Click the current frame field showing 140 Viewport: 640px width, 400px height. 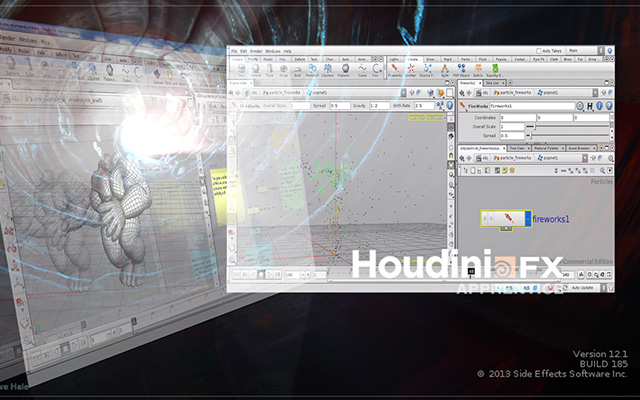292,275
